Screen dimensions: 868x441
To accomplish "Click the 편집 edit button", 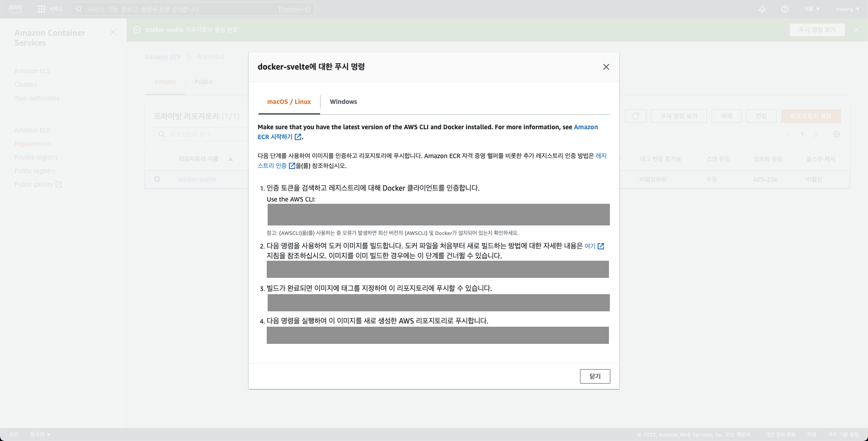I will point(761,116).
